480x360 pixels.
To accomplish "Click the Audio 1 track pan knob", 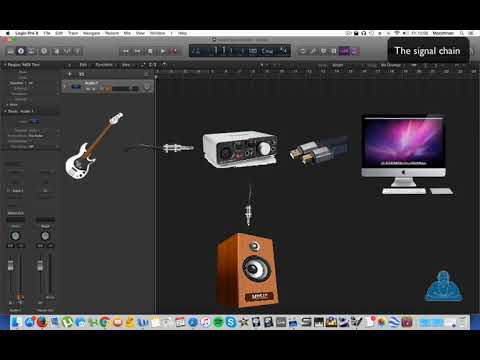I will click(147, 87).
